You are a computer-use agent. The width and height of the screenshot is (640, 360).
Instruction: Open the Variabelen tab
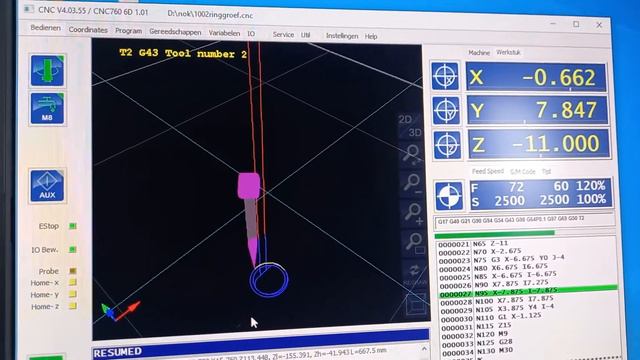click(x=224, y=33)
